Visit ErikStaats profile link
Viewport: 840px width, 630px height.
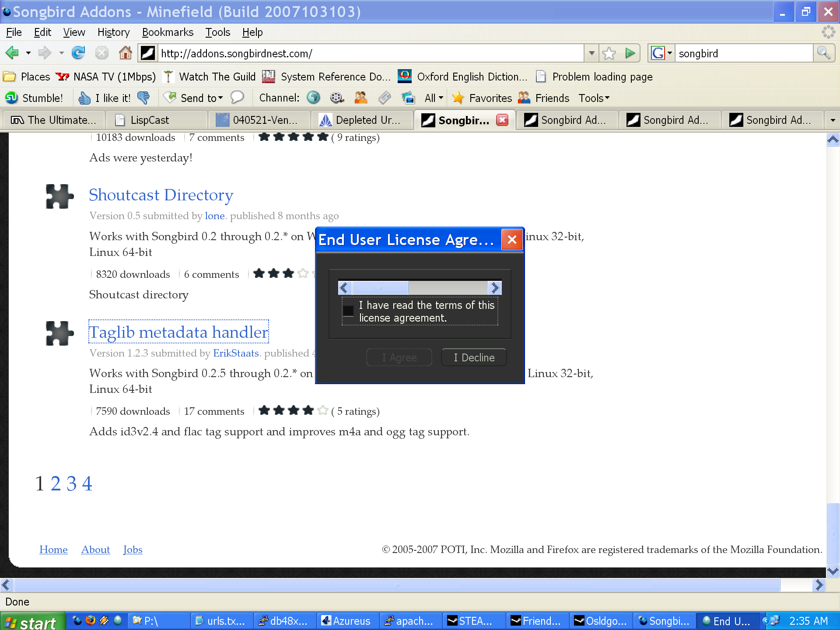point(236,353)
